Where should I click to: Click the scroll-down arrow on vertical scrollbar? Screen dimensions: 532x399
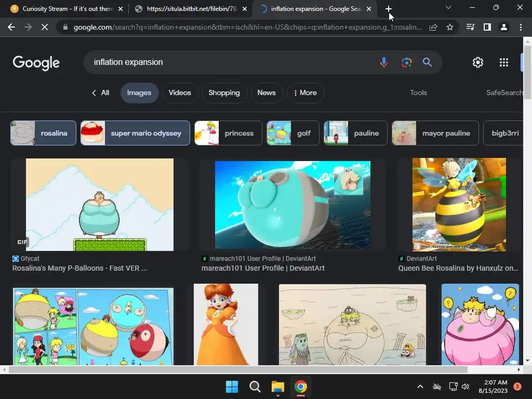click(528, 361)
